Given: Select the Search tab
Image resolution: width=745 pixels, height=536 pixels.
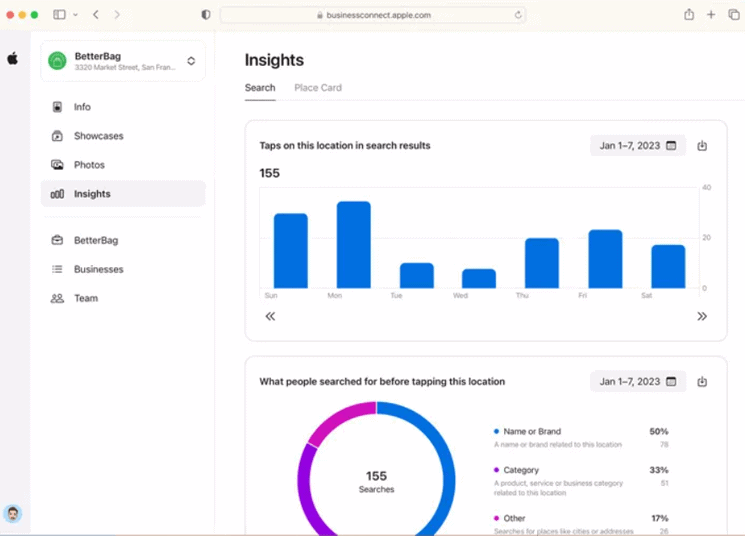Looking at the screenshot, I should click(260, 88).
